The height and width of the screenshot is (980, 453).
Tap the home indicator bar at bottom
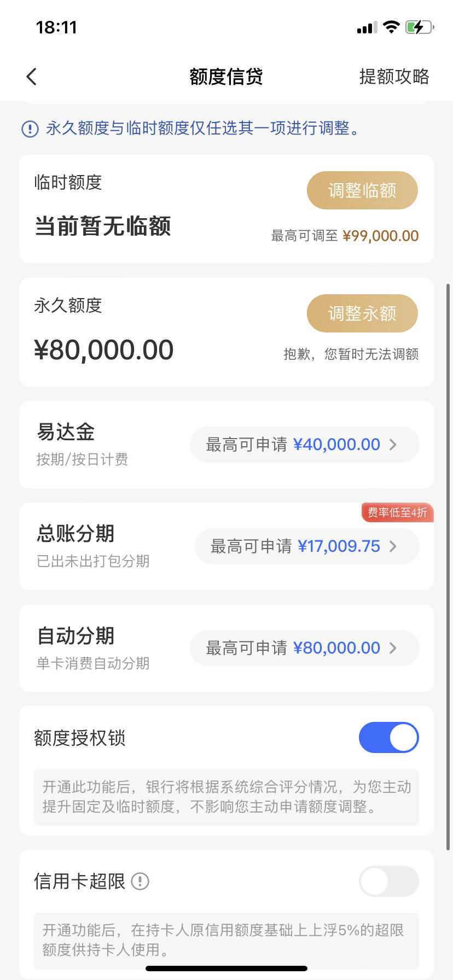point(226,969)
